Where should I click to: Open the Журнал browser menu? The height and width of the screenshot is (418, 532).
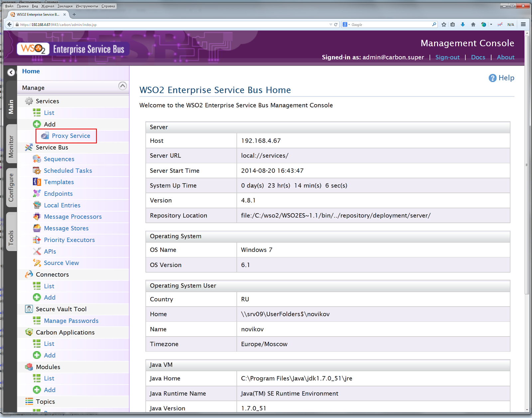pos(48,6)
